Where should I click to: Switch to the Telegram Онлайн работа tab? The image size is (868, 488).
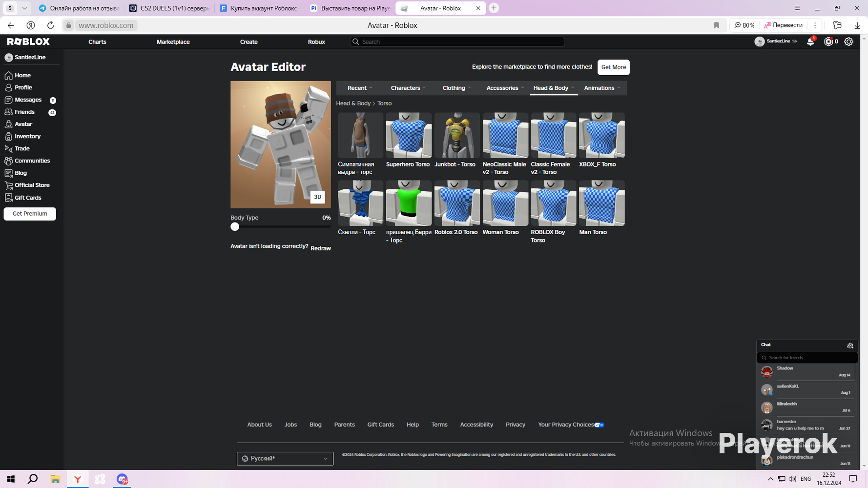coord(79,8)
